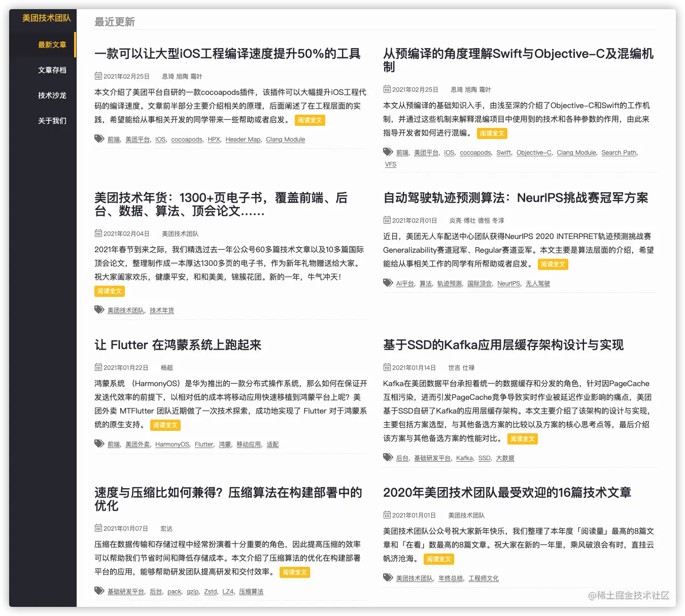
Task: Click calendar icon beside 2021年01月14日
Action: [387, 367]
